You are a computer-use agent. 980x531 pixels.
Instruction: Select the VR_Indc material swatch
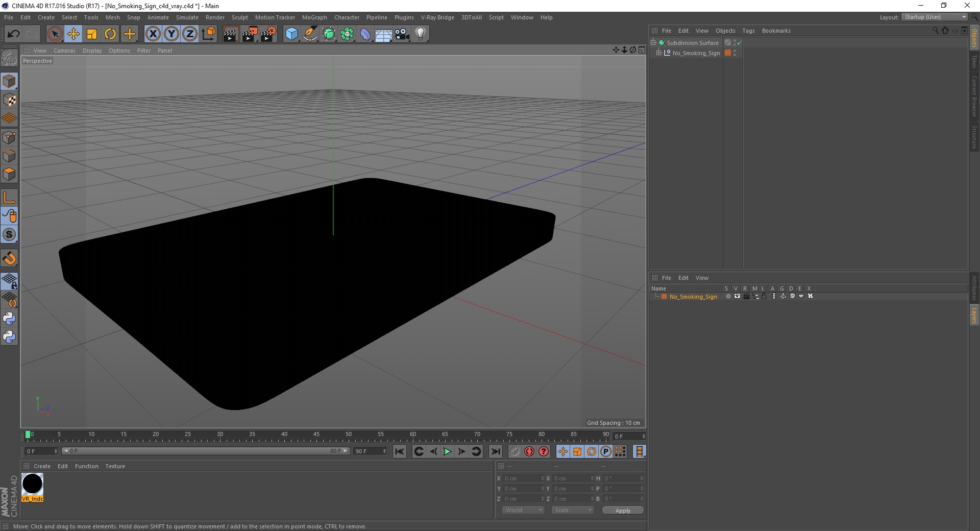pos(32,488)
